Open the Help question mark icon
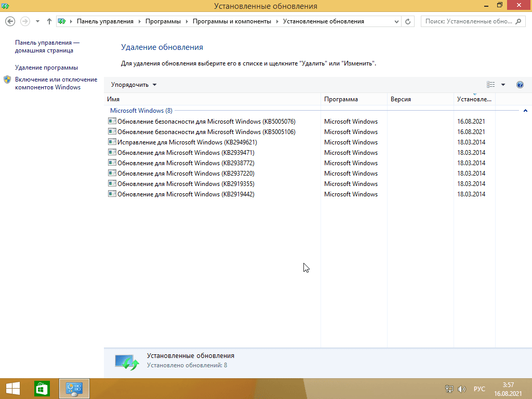 point(520,85)
